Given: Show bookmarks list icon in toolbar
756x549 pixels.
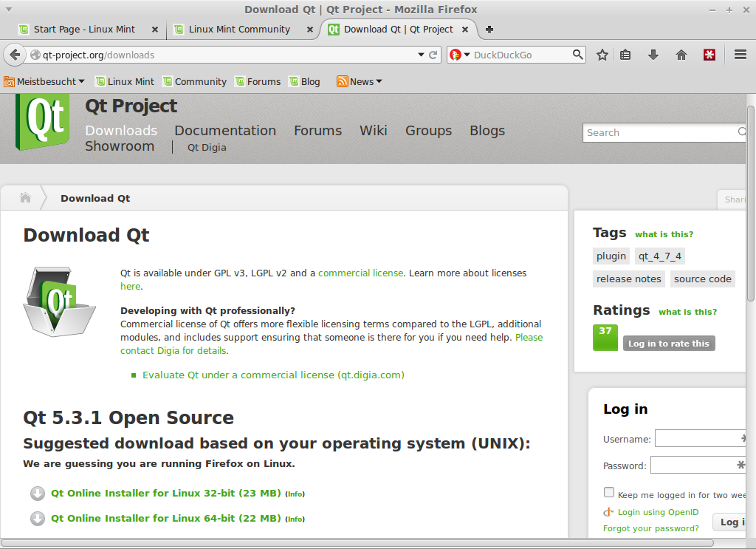Looking at the screenshot, I should pos(625,55).
